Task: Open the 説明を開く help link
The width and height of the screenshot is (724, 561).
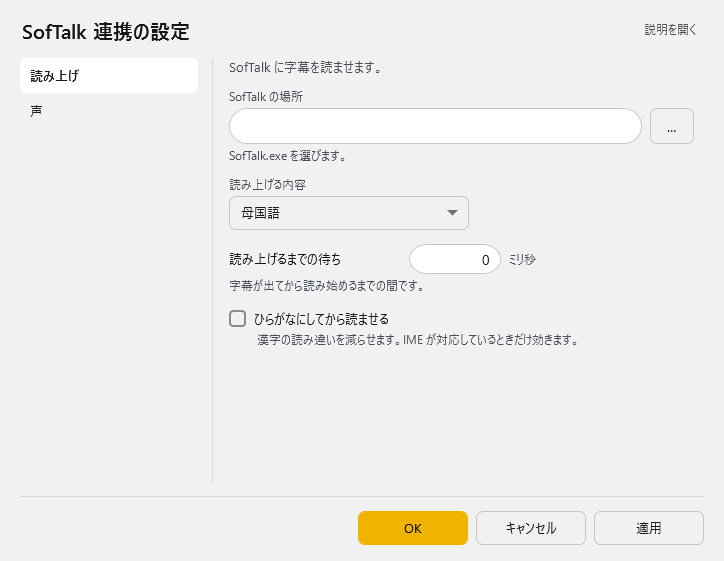Action: point(670,30)
